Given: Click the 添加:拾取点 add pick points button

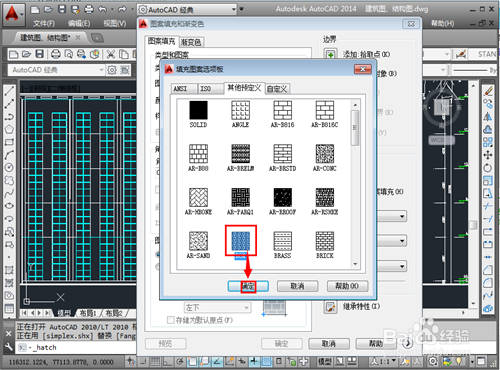Looking at the screenshot, I should tap(331, 54).
